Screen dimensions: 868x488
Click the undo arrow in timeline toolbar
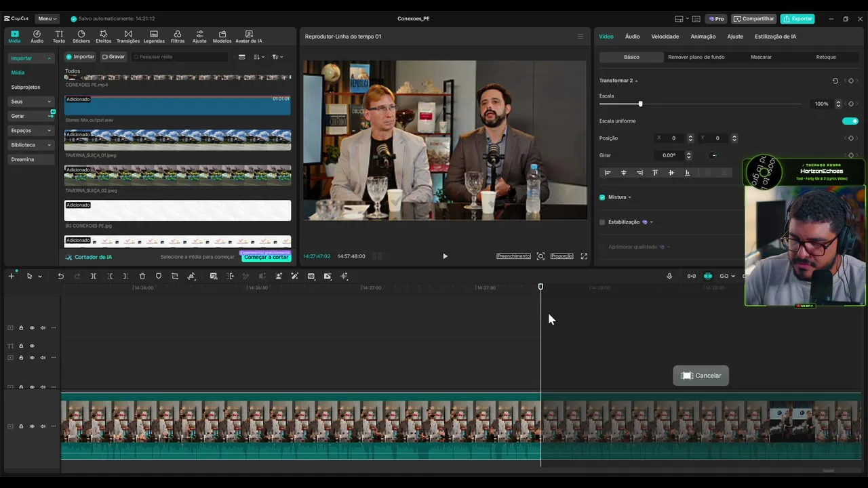61,276
